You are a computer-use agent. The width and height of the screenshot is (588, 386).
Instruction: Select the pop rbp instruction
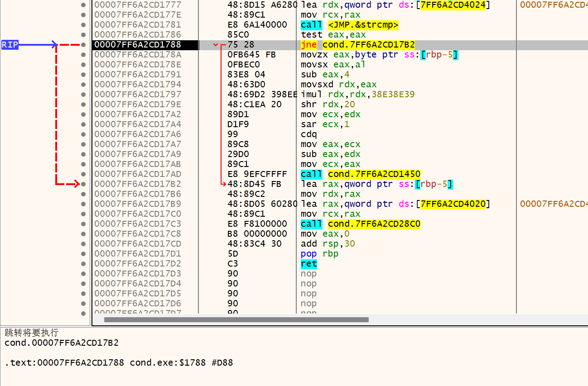[x=319, y=253]
